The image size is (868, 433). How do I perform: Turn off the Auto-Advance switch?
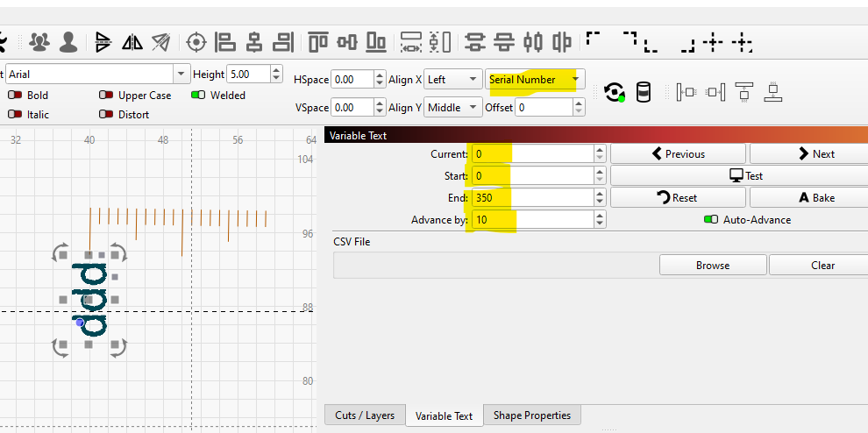click(x=711, y=220)
